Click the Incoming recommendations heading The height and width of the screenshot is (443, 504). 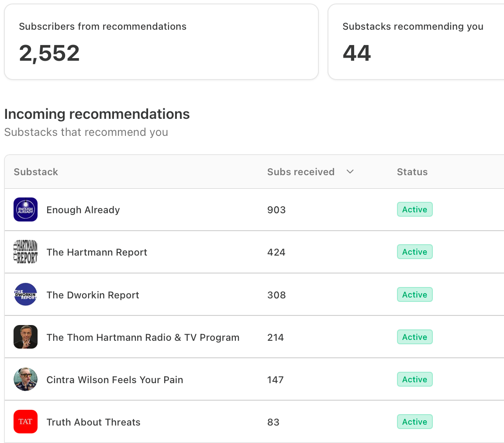click(97, 114)
